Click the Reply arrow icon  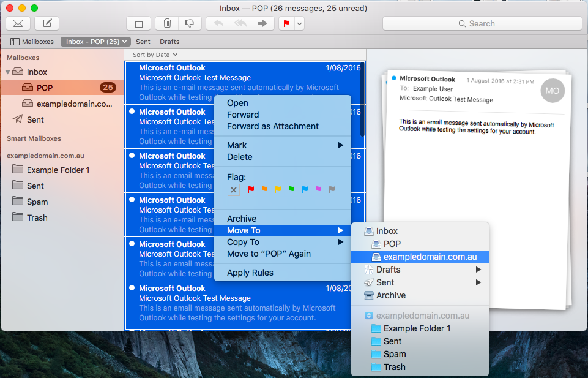click(218, 23)
